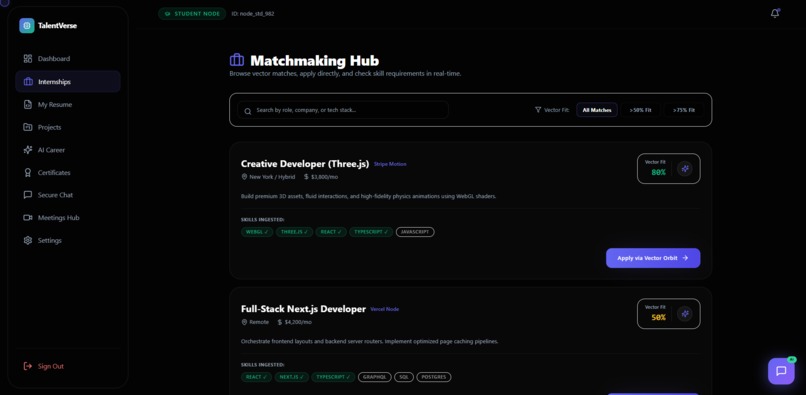Select the >75% Fit filter
This screenshot has width=806, height=395.
coord(683,110)
